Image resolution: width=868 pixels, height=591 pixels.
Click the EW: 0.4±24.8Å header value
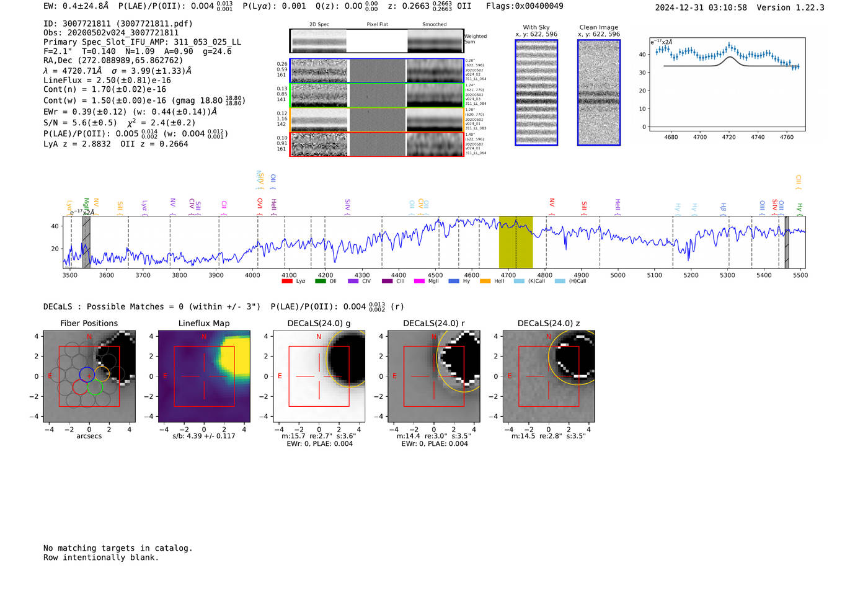tap(76, 6)
